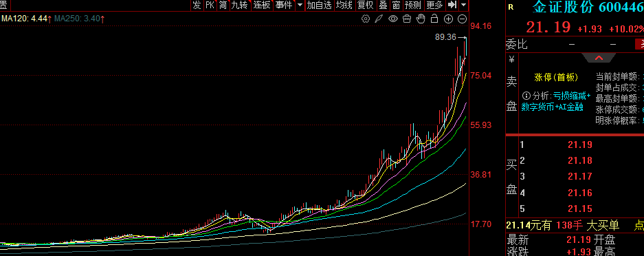Collapse the red chevron above sell panel
Screen dimensions: 644x256
[x=599, y=58]
